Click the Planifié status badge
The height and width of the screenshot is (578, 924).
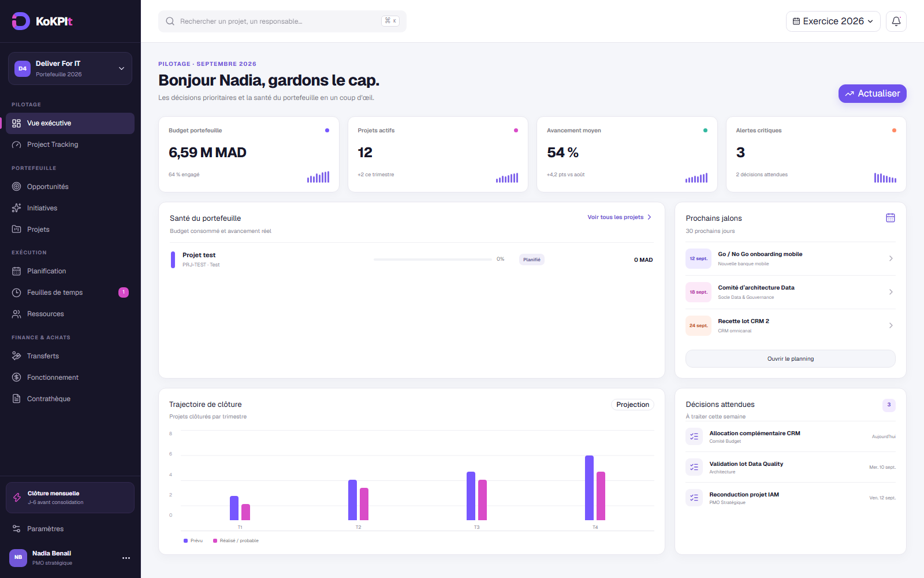click(x=532, y=260)
